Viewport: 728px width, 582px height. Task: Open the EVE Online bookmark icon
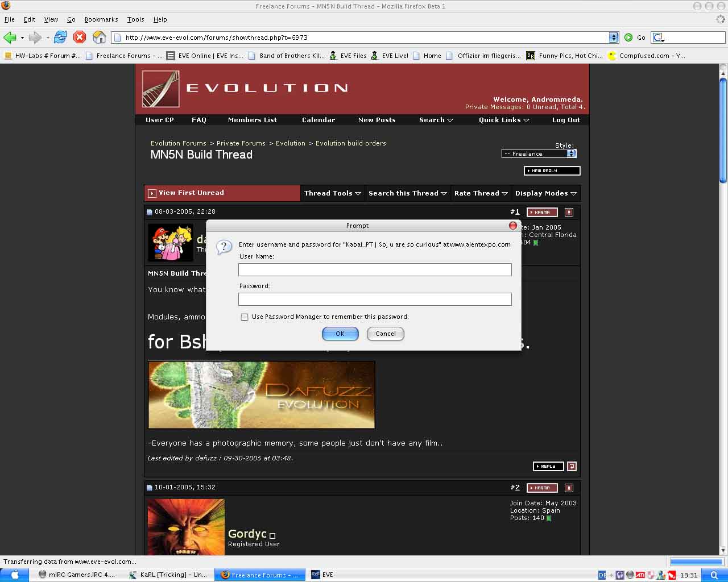171,56
